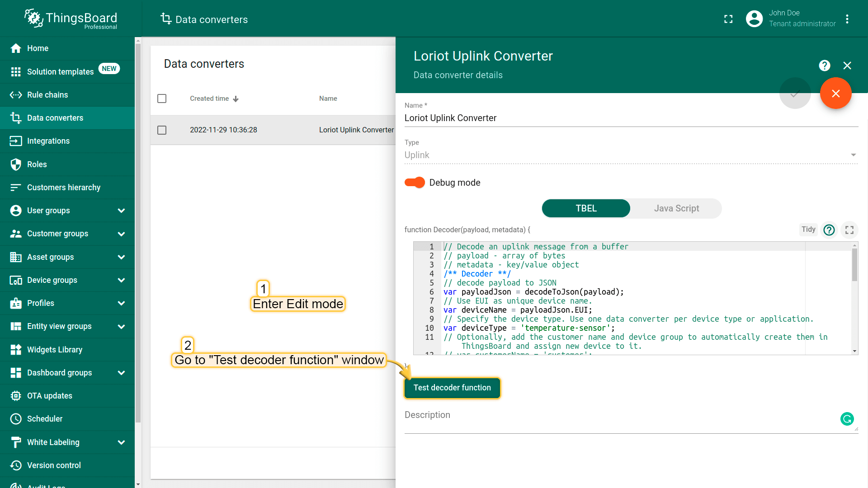The height and width of the screenshot is (488, 868).
Task: Open the three-dot options menu
Action: point(847,19)
